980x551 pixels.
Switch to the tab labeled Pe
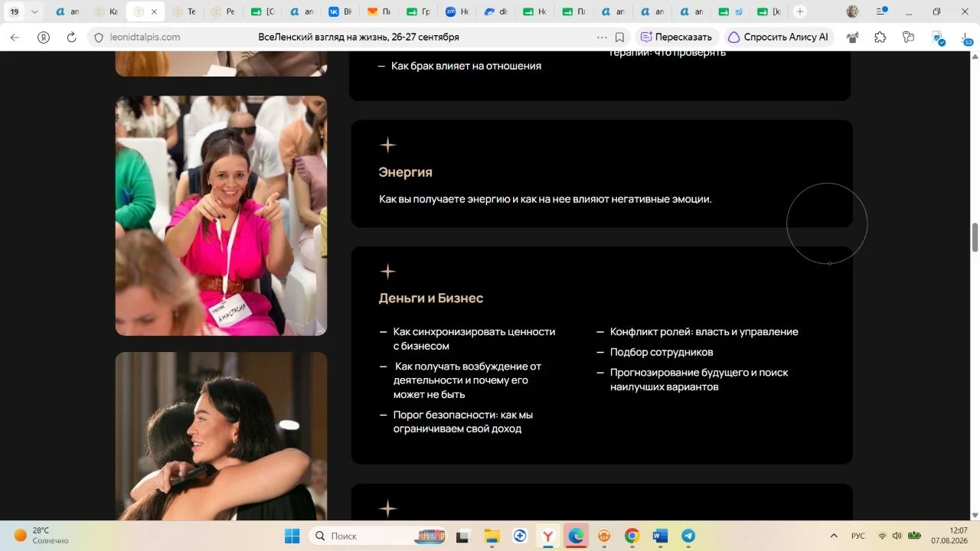point(224,11)
